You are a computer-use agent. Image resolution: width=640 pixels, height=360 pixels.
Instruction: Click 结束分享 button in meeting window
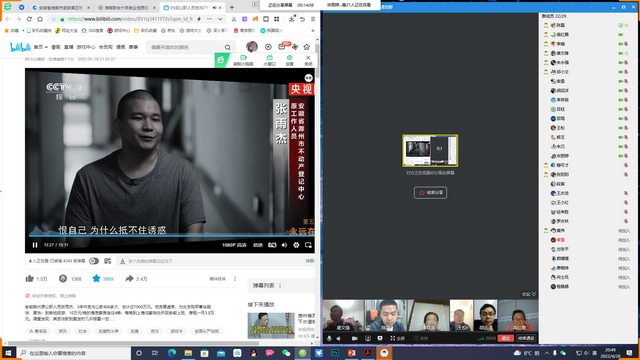tap(430, 193)
